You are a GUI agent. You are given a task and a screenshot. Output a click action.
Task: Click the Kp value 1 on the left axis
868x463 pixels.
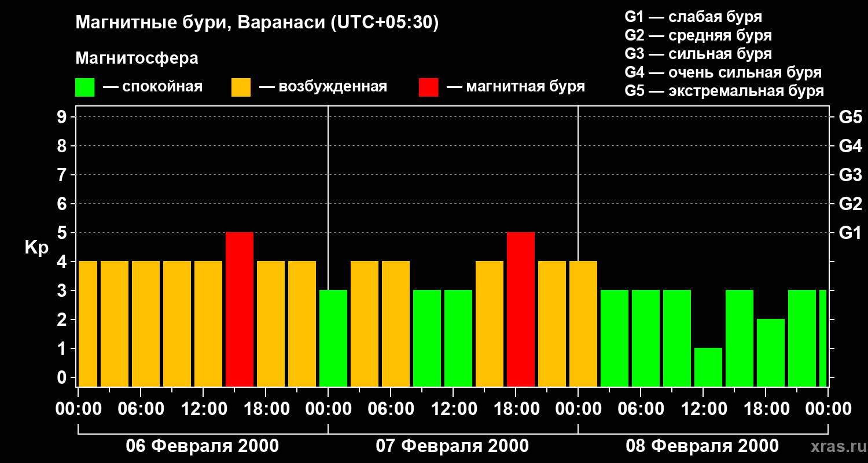62,349
